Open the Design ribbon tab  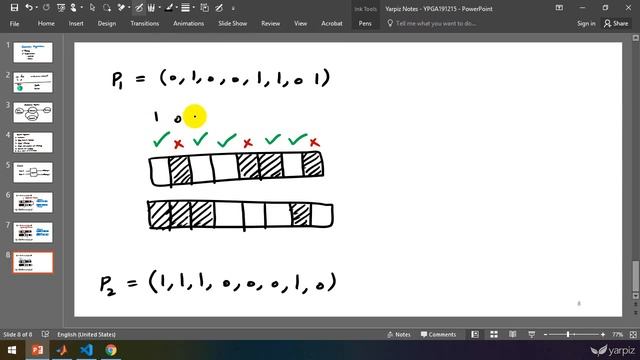point(107,24)
